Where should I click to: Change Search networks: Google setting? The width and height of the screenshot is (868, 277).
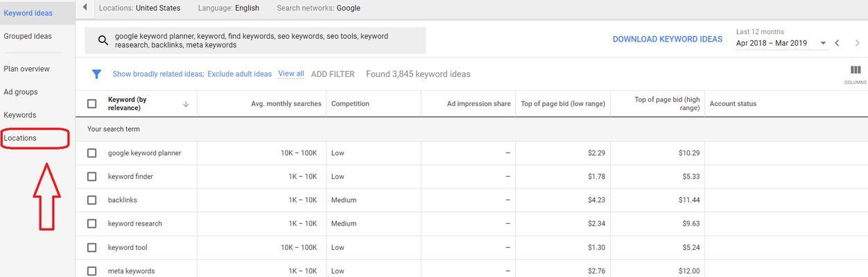pos(318,8)
